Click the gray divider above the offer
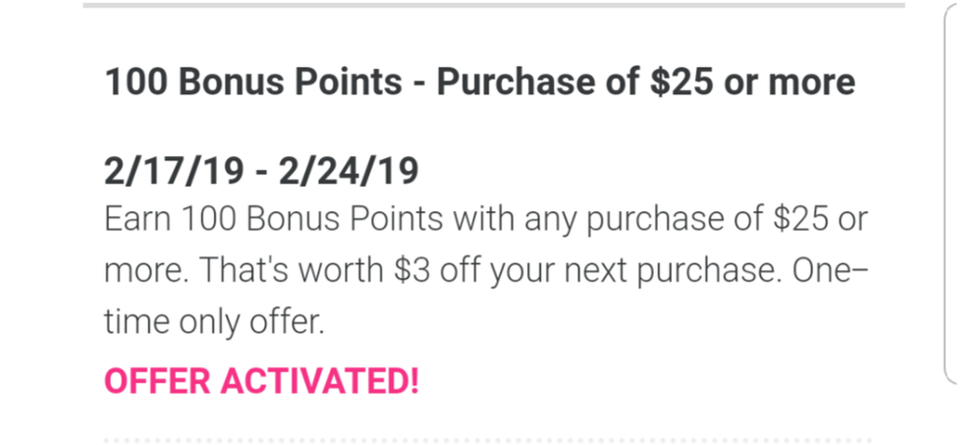Screen dimensions: 980x445 tap(493, 5)
